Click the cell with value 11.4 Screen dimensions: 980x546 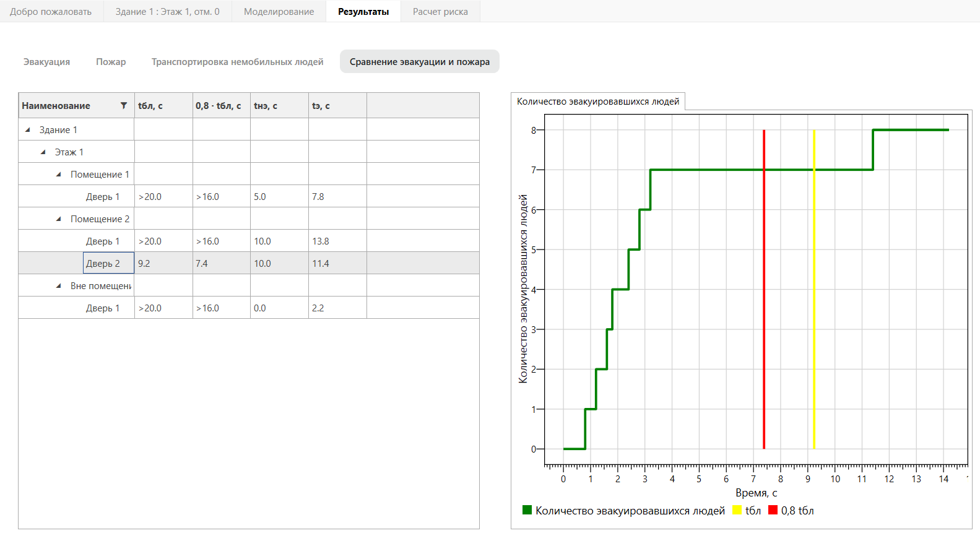pos(337,264)
